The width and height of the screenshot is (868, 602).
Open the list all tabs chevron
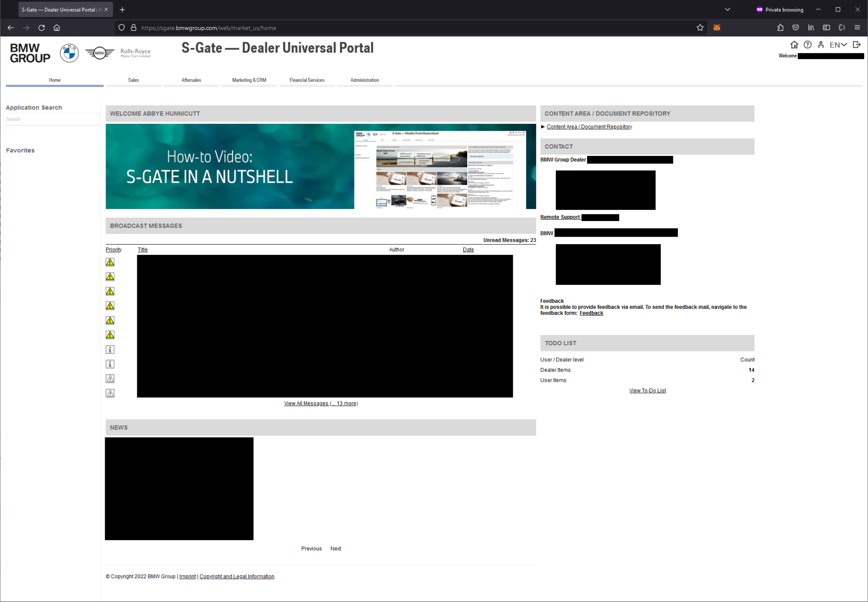tap(727, 10)
